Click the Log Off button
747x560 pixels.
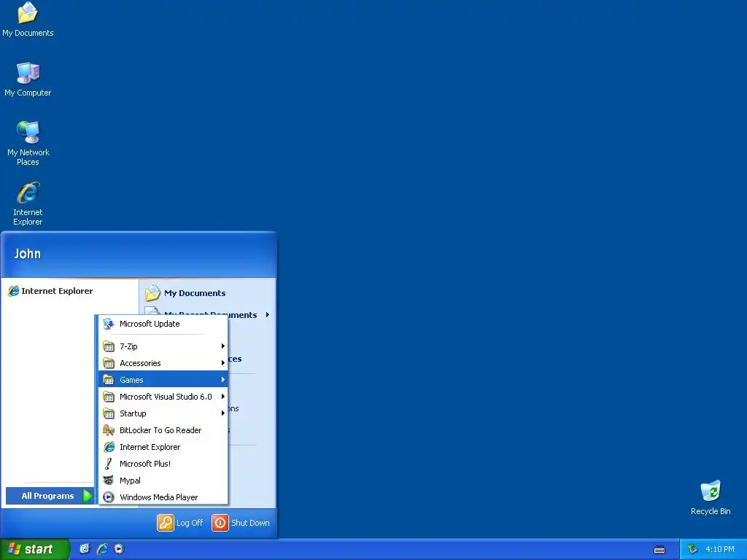tap(180, 523)
